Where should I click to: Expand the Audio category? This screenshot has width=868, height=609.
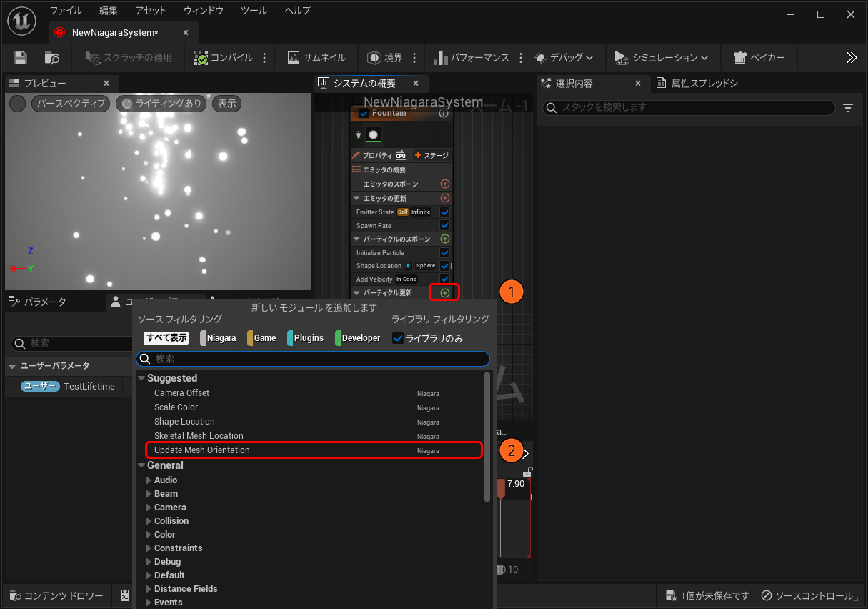(149, 480)
